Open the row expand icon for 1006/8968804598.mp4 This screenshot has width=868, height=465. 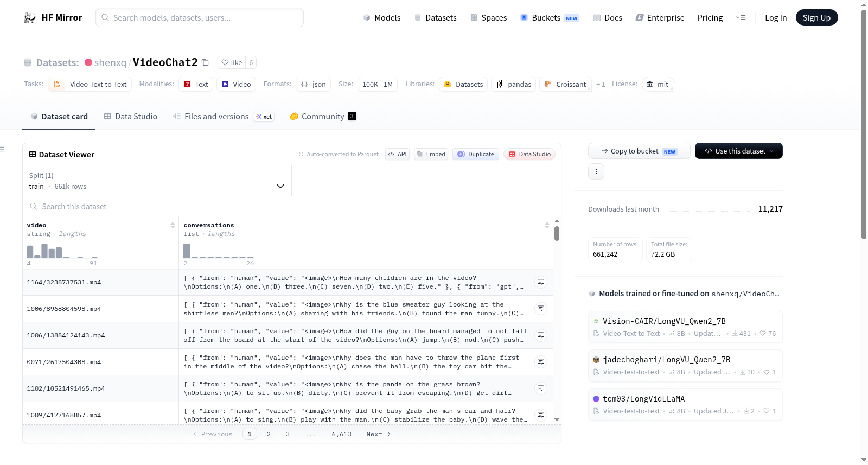click(x=541, y=309)
